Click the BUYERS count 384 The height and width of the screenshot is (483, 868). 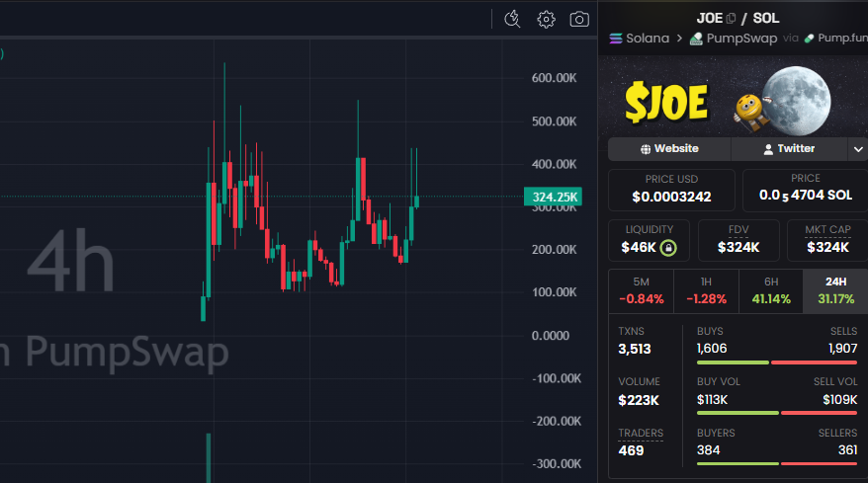click(x=708, y=449)
